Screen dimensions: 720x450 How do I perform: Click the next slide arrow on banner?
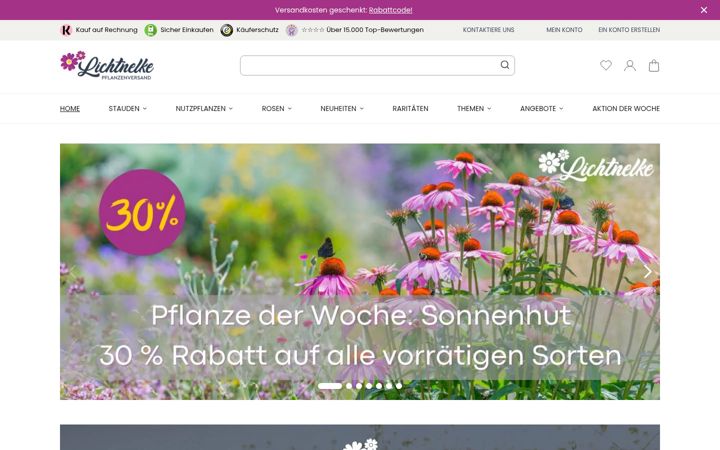pyautogui.click(x=647, y=271)
